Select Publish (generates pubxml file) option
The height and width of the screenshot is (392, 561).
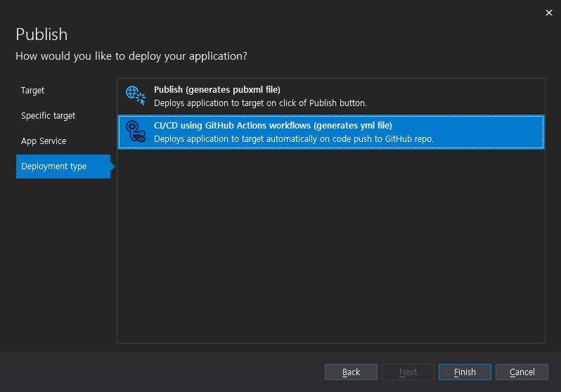[x=331, y=96]
